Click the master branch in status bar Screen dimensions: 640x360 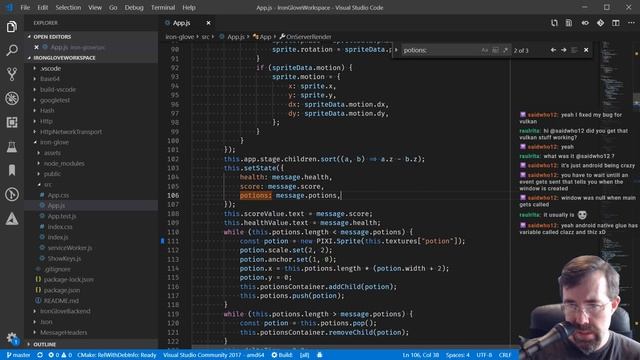pyautogui.click(x=19, y=355)
